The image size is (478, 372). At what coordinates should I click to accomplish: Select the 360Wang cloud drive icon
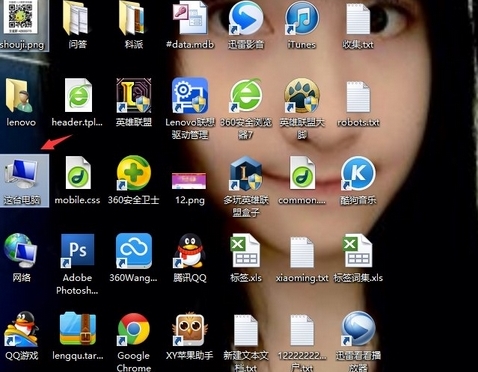click(x=134, y=251)
